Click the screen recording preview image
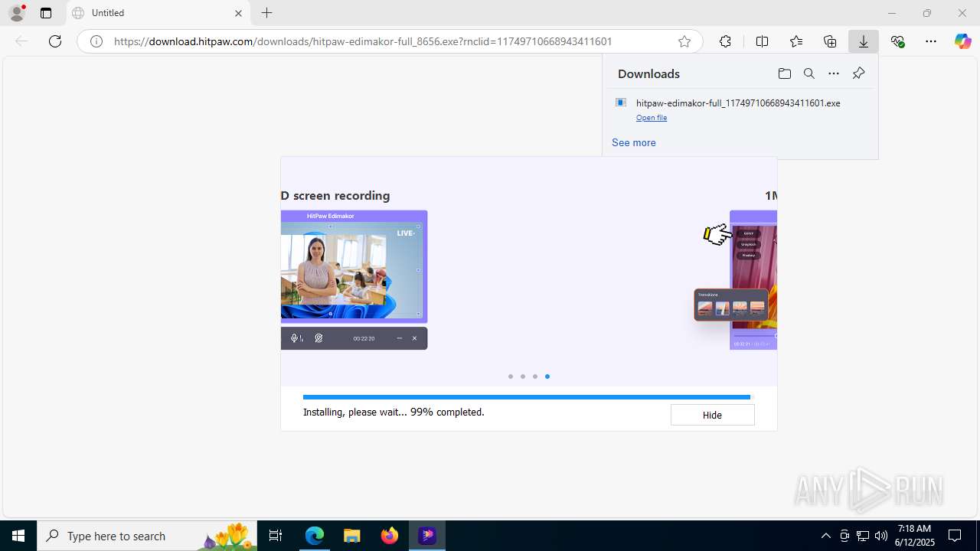 [354, 280]
